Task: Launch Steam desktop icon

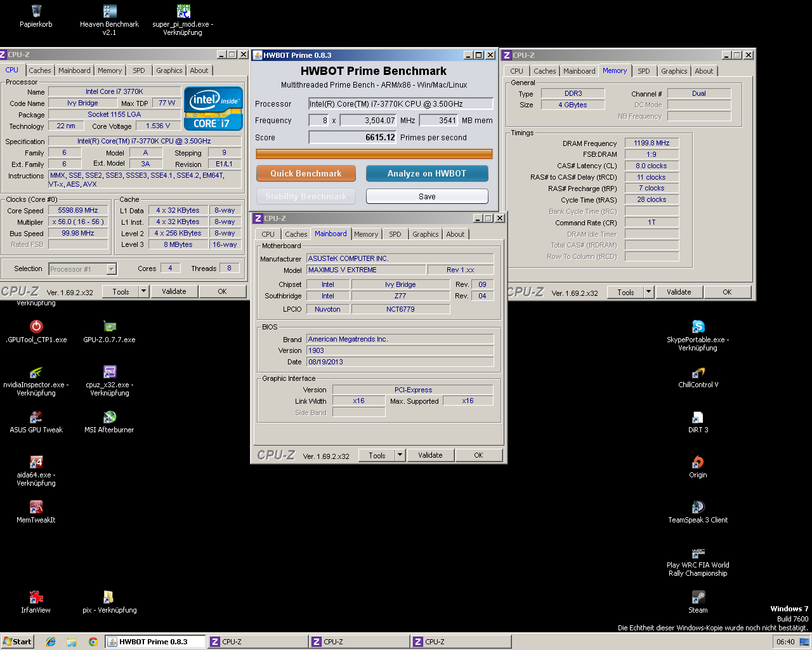Action: pyautogui.click(x=698, y=597)
